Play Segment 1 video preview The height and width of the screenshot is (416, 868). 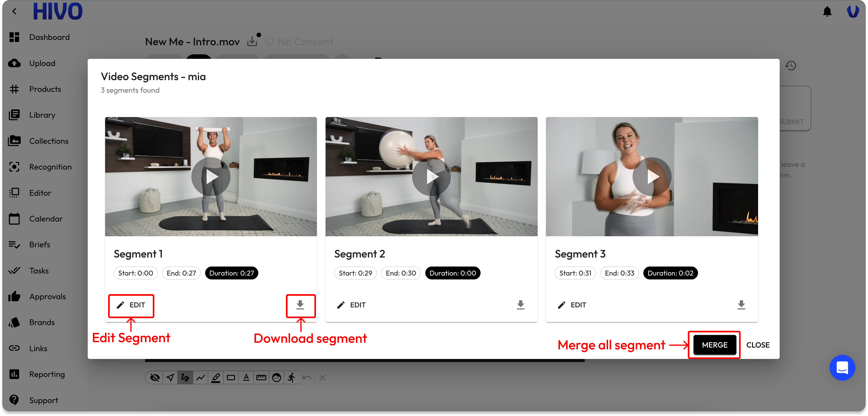211,176
